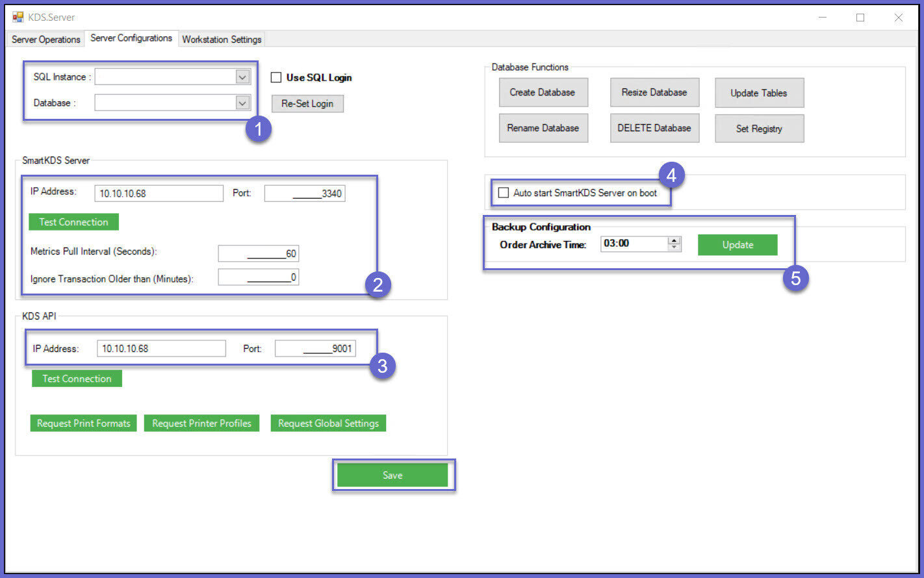Enable the Use SQL Login checkbox
924x578 pixels.
point(276,77)
